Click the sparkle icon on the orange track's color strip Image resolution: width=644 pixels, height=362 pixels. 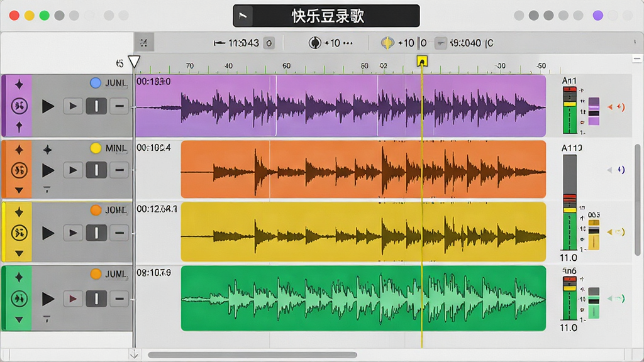19,150
